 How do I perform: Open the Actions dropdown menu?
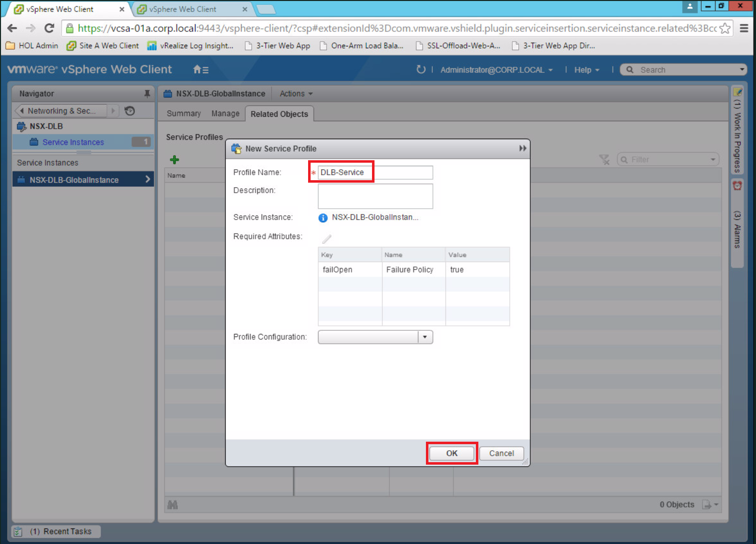pos(296,94)
